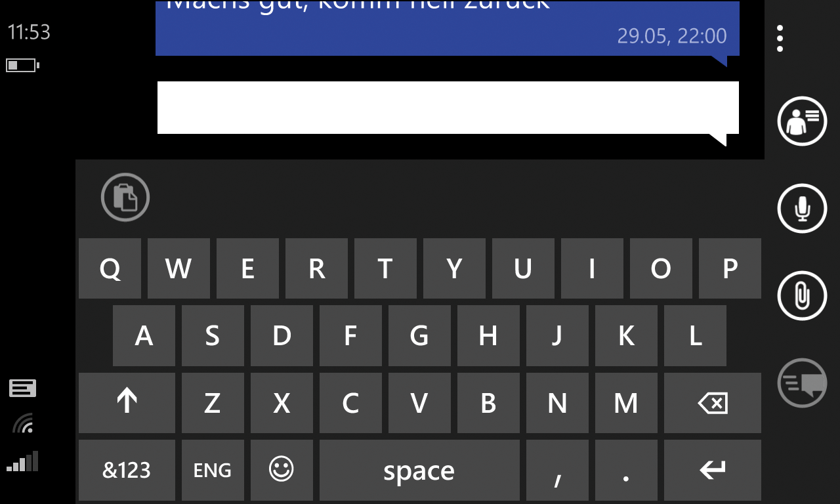Toggle the Shift arrow key
Viewport: 840px width, 504px height.
click(127, 403)
